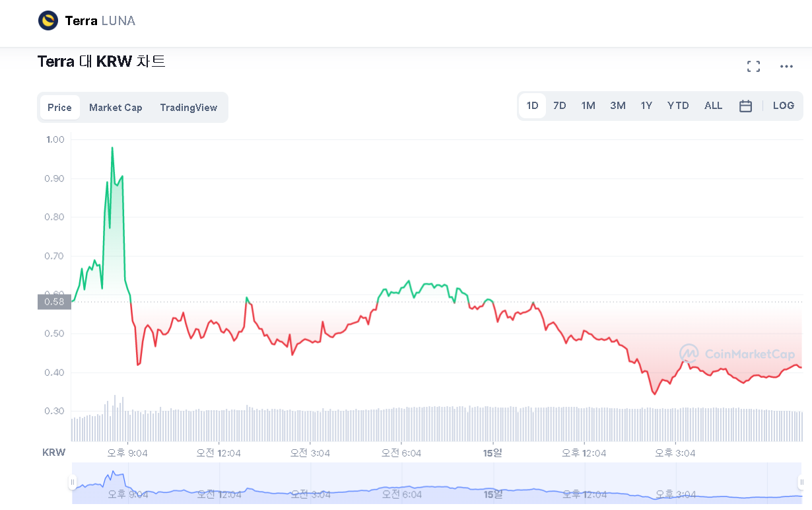Click the 0.40 y-axis value
812x510 pixels.
(55, 373)
